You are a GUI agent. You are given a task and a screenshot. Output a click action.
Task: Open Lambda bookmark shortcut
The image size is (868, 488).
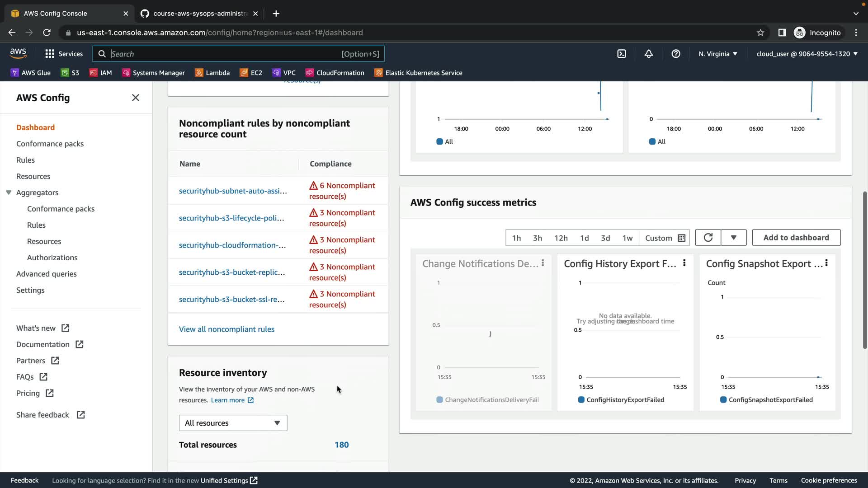(212, 73)
